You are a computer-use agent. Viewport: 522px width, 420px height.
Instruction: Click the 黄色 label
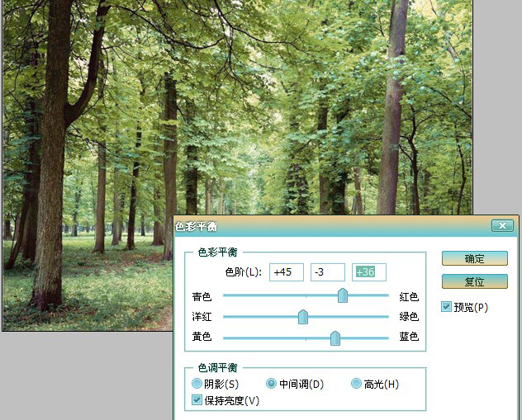point(202,336)
